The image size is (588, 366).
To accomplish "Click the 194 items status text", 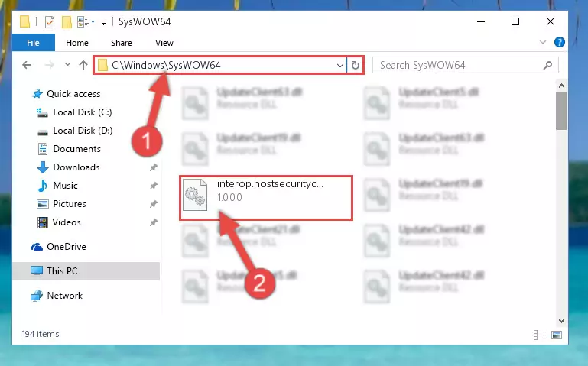I will [x=41, y=334].
